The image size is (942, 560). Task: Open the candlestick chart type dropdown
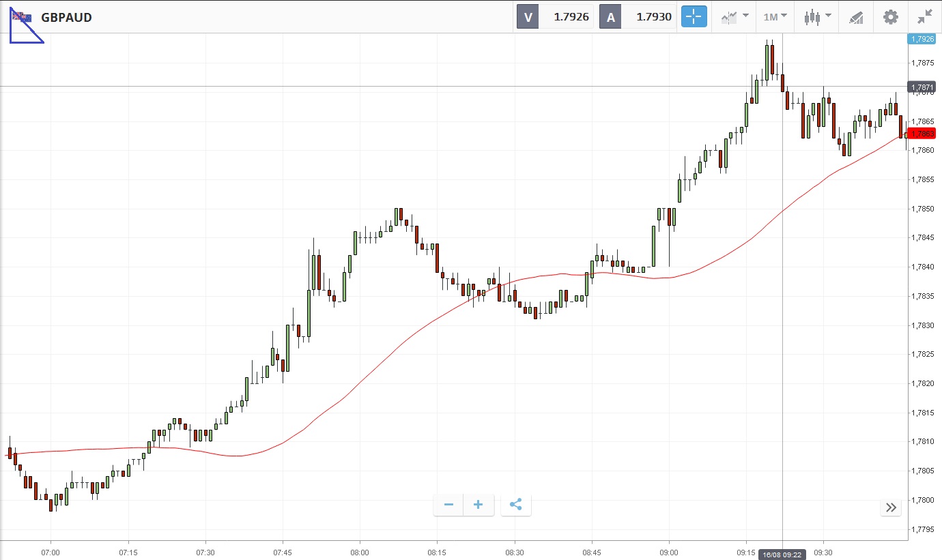[x=817, y=17]
